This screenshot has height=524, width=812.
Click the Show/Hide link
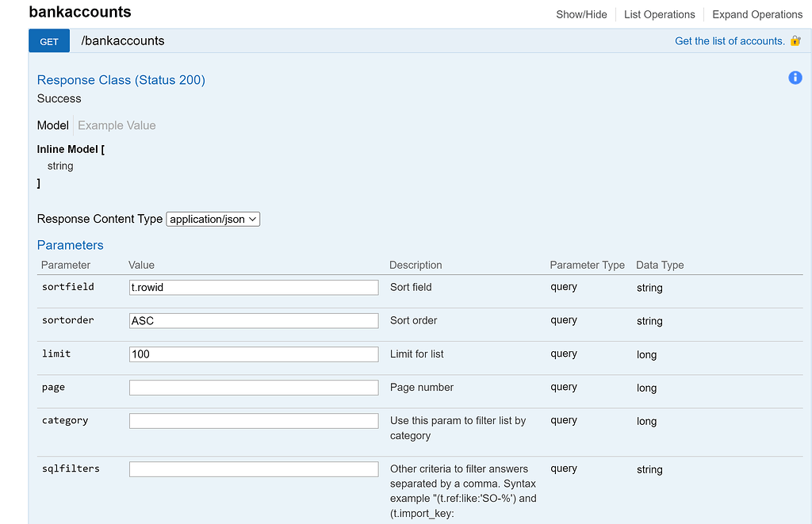[581, 14]
